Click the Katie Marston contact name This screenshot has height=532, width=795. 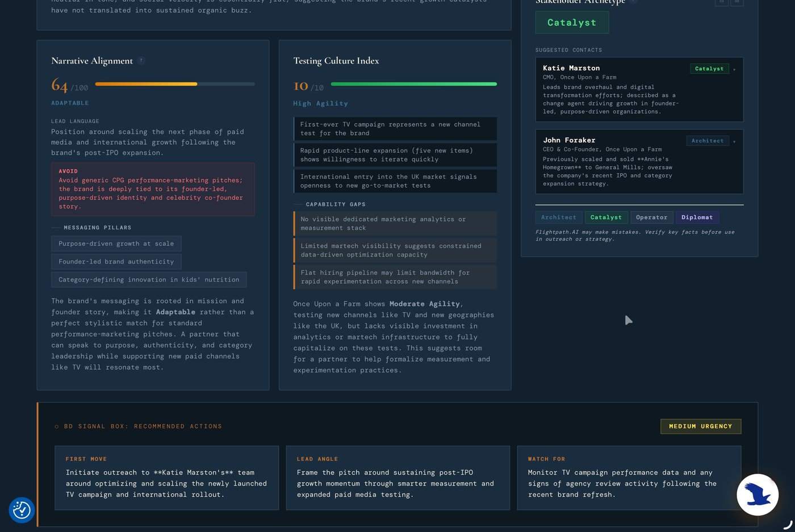571,68
